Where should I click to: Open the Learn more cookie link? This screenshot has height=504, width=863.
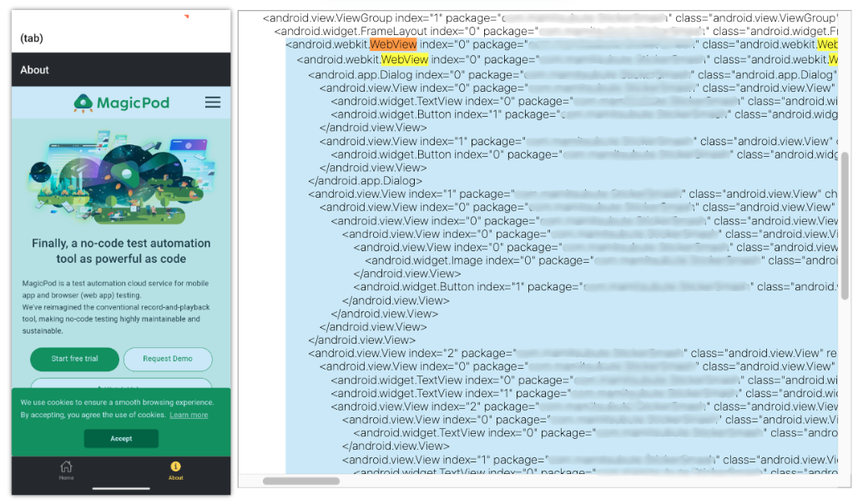[x=189, y=415]
